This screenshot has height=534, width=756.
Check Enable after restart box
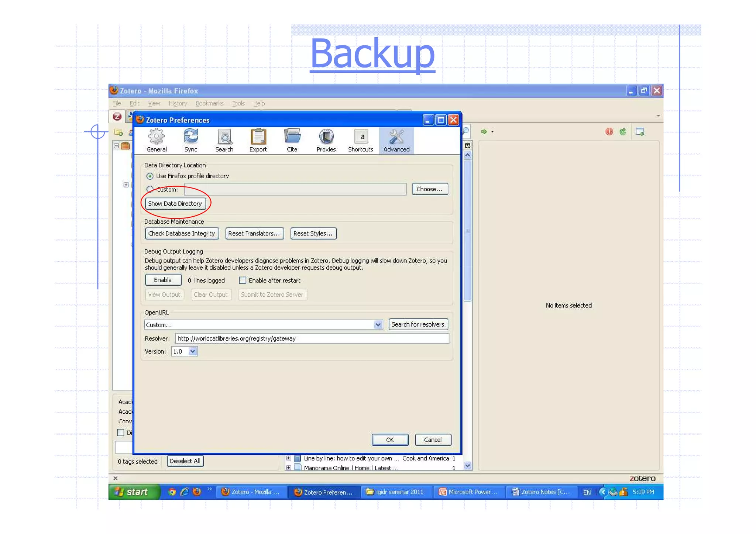[243, 280]
